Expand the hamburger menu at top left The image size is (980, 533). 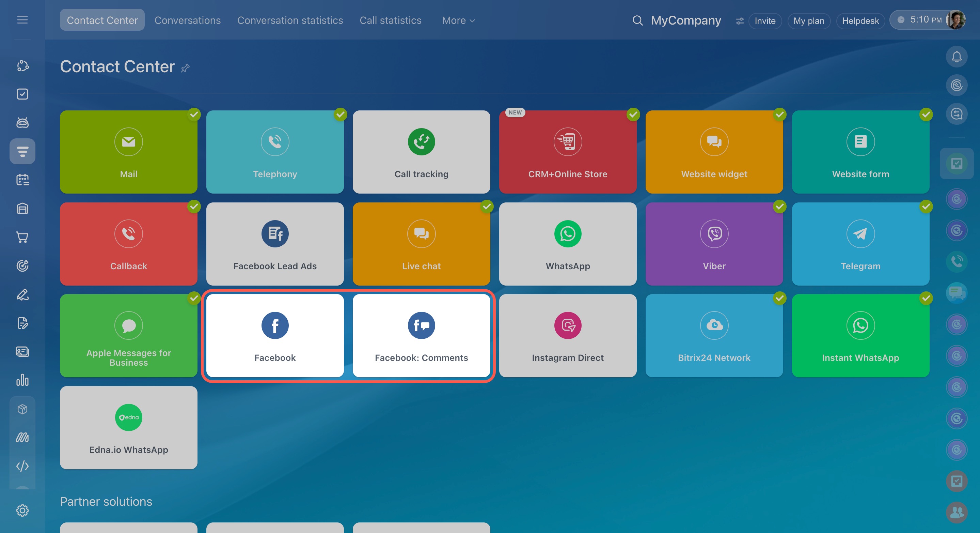[x=22, y=20]
